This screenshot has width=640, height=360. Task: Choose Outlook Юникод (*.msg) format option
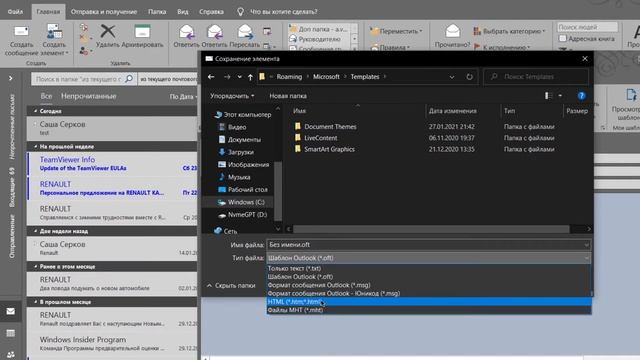[429, 293]
